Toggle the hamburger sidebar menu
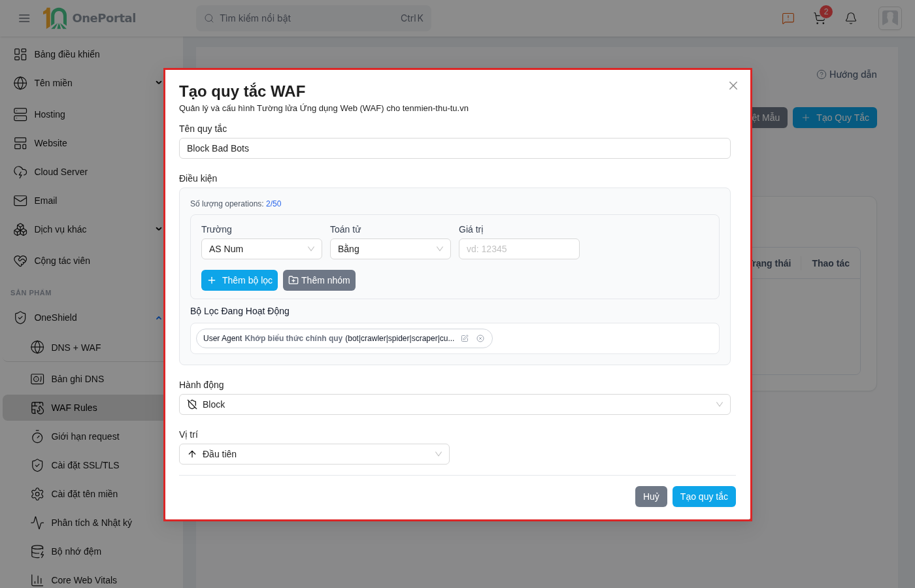This screenshot has width=915, height=588. click(x=24, y=18)
